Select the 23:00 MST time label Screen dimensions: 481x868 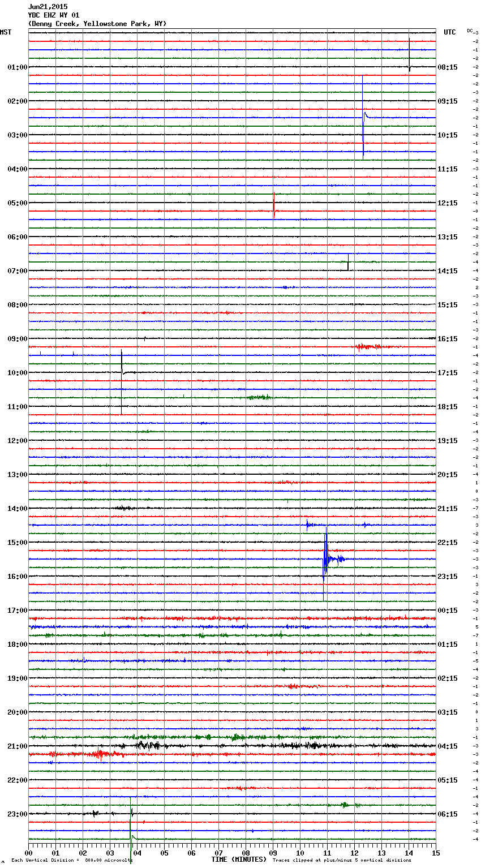click(x=18, y=814)
